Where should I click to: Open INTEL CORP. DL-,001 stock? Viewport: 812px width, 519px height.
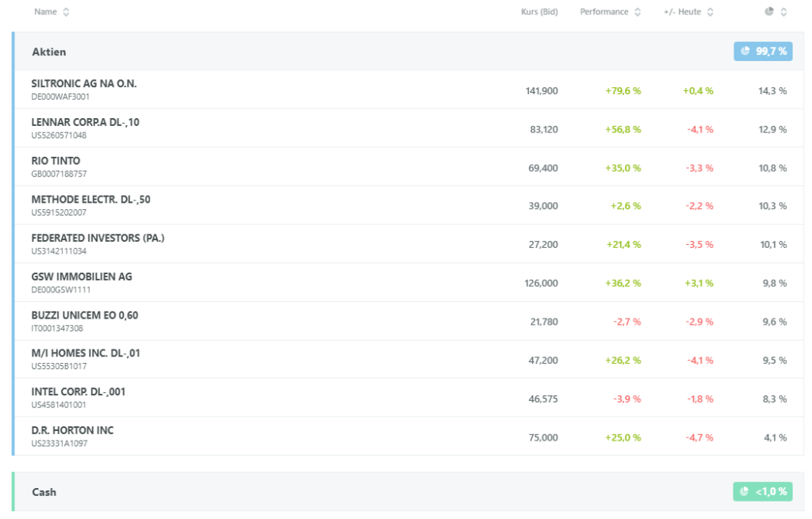pyautogui.click(x=79, y=392)
